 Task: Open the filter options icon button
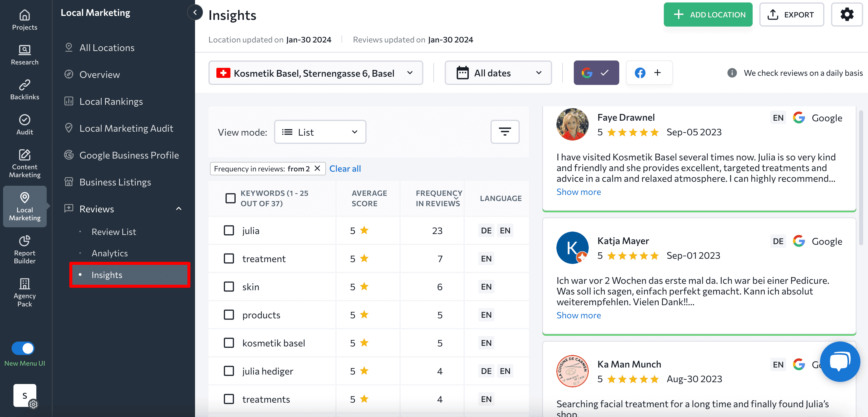point(505,132)
